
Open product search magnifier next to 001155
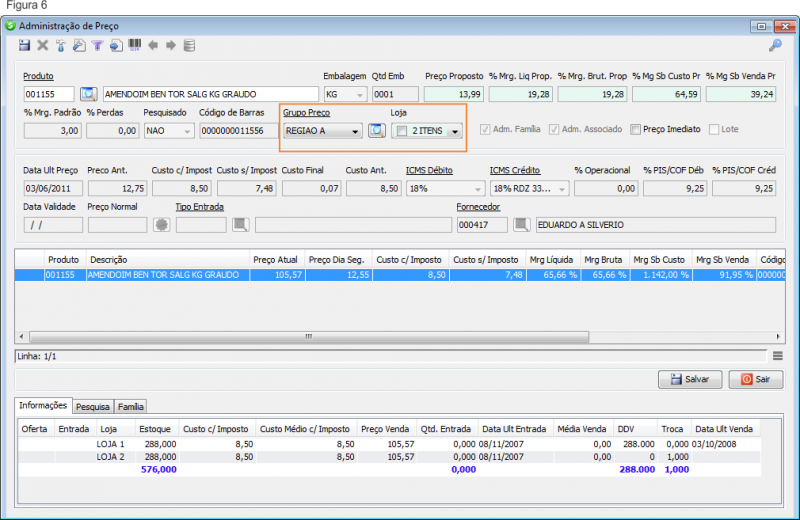click(88, 94)
